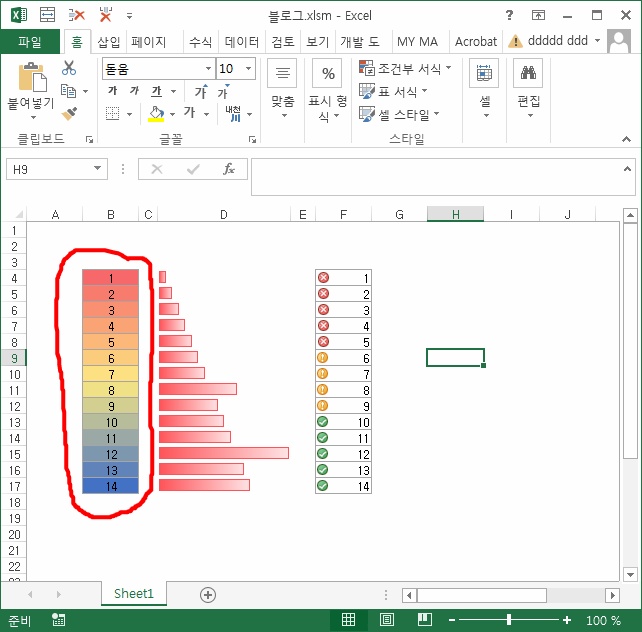Screen dimensions: 642x632
Task: Toggle bold font formatting
Action: [x=113, y=90]
